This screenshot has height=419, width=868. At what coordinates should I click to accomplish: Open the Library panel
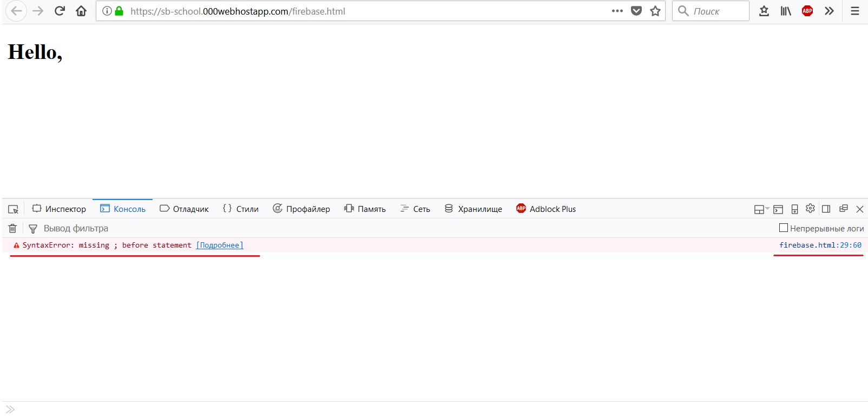click(786, 11)
